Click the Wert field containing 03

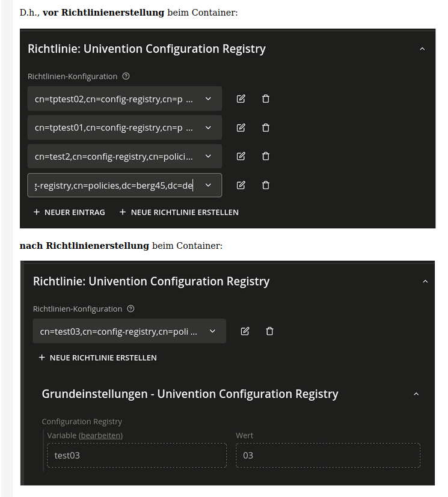(x=328, y=456)
